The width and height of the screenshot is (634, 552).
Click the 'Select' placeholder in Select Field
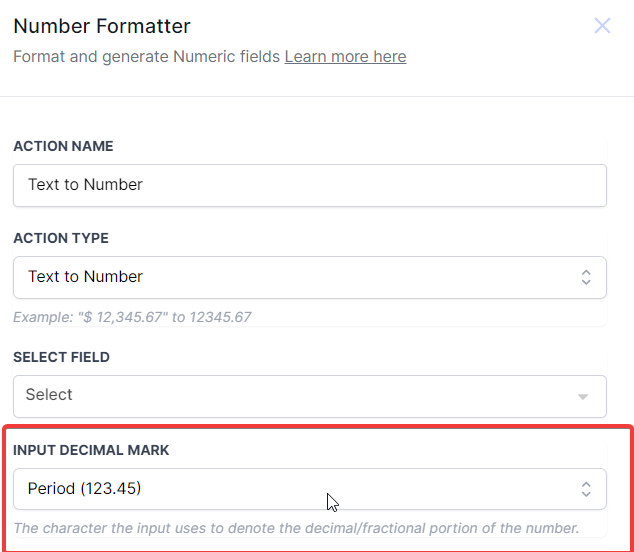point(49,395)
